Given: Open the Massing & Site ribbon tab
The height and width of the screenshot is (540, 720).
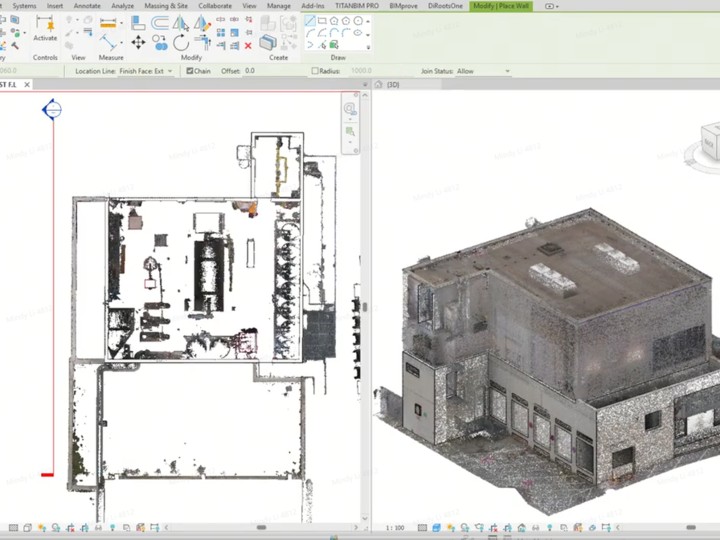Looking at the screenshot, I should (x=166, y=6).
